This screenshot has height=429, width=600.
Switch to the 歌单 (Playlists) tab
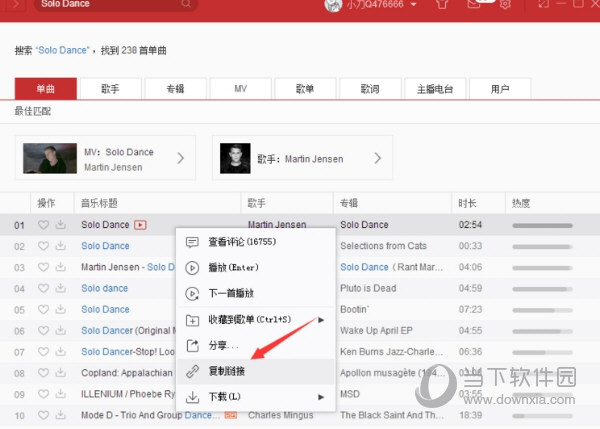click(305, 89)
